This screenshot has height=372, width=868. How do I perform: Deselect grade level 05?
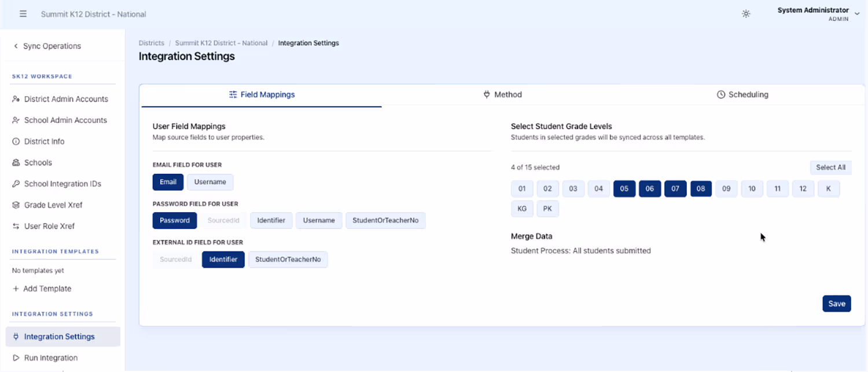click(624, 189)
